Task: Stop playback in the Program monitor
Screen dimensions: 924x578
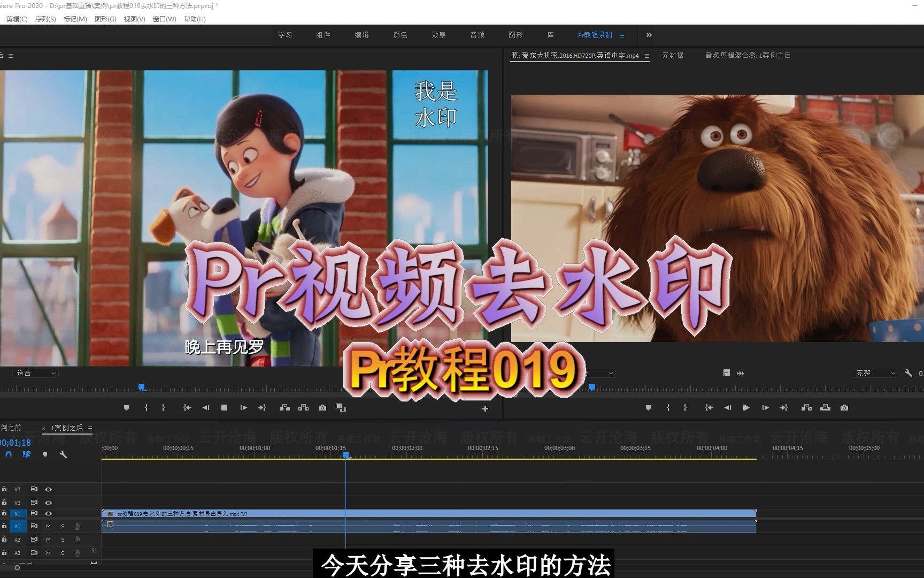Action: pos(225,408)
